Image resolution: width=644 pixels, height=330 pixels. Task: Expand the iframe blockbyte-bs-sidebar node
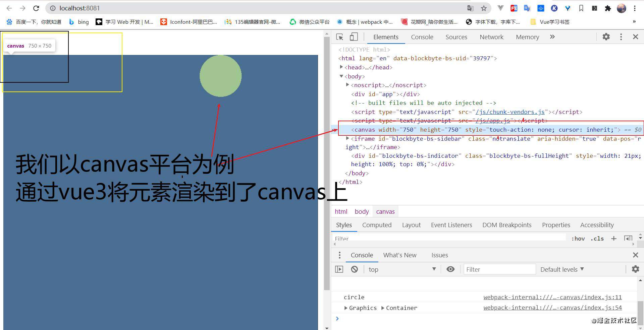tap(348, 138)
